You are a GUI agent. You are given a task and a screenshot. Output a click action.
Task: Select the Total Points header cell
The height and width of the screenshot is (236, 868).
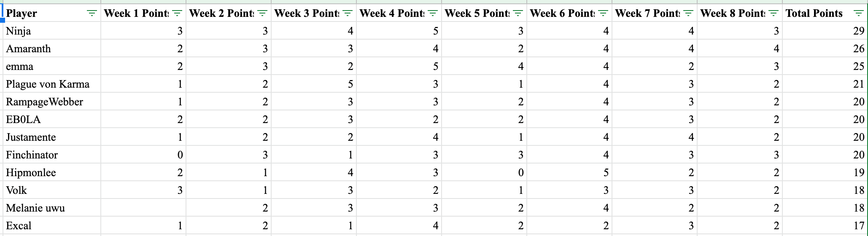point(825,13)
